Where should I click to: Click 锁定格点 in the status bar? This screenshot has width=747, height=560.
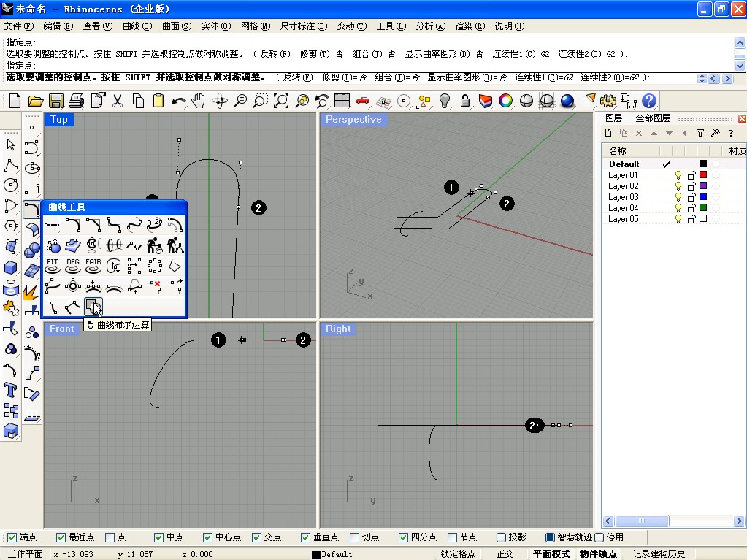pyautogui.click(x=458, y=554)
